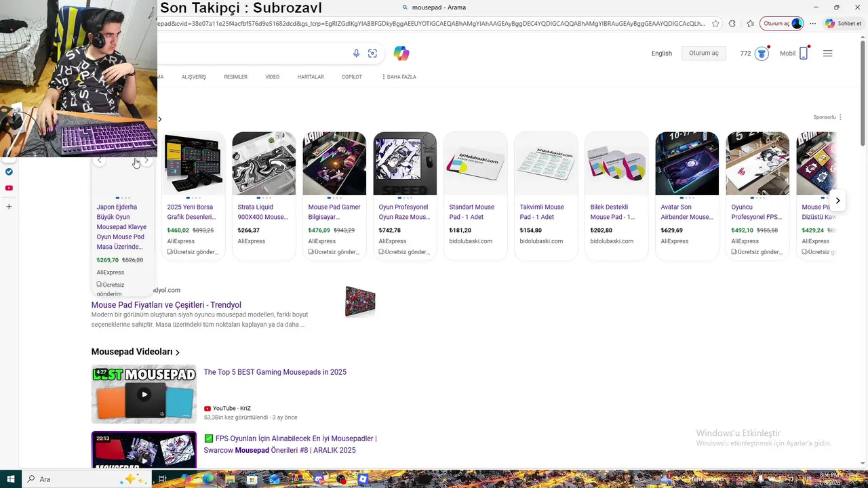Click the voice search microphone icon

click(356, 54)
